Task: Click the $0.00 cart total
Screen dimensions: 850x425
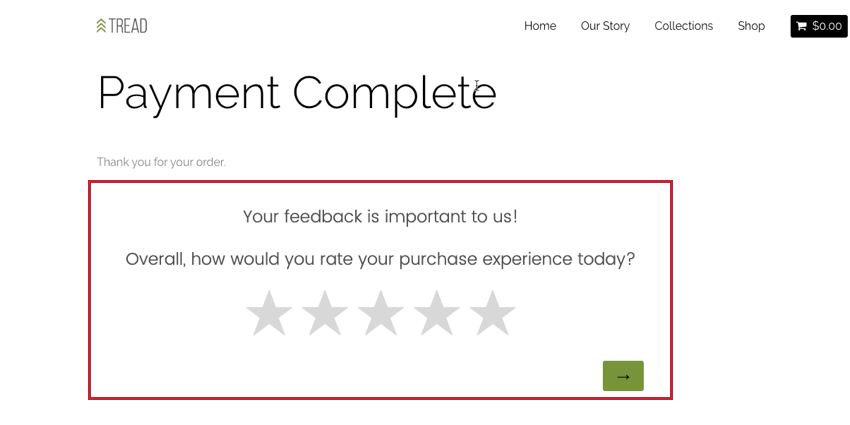Action: pyautogui.click(x=827, y=26)
